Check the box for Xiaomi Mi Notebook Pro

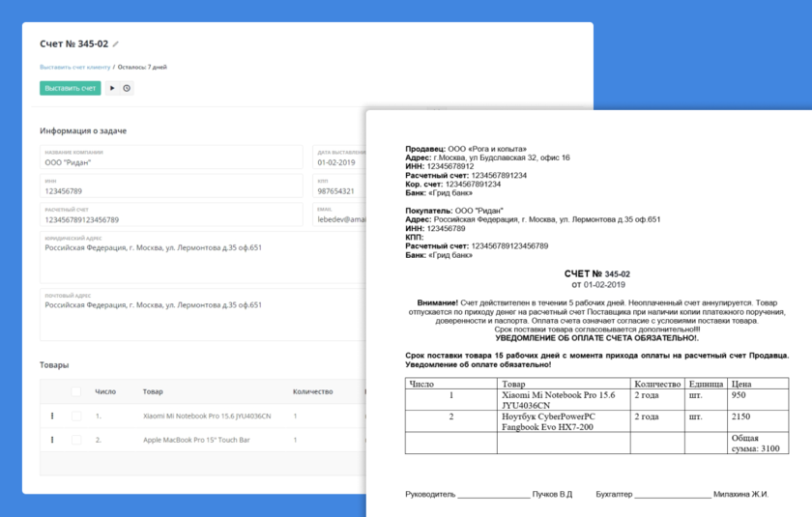click(x=77, y=416)
